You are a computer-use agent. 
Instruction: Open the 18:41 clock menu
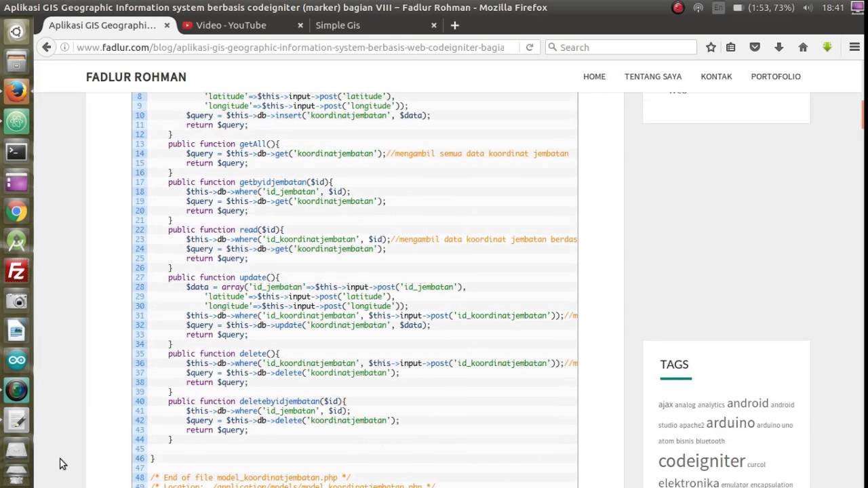coord(833,7)
